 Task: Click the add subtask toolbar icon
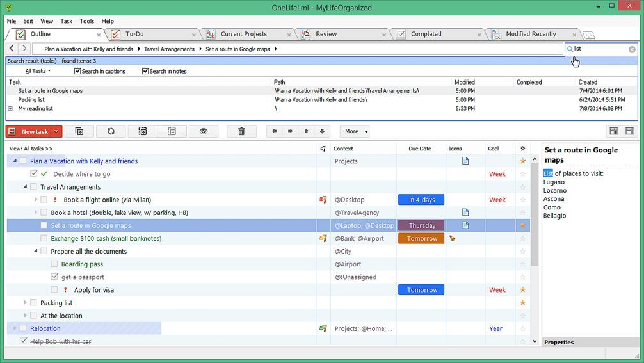click(79, 131)
